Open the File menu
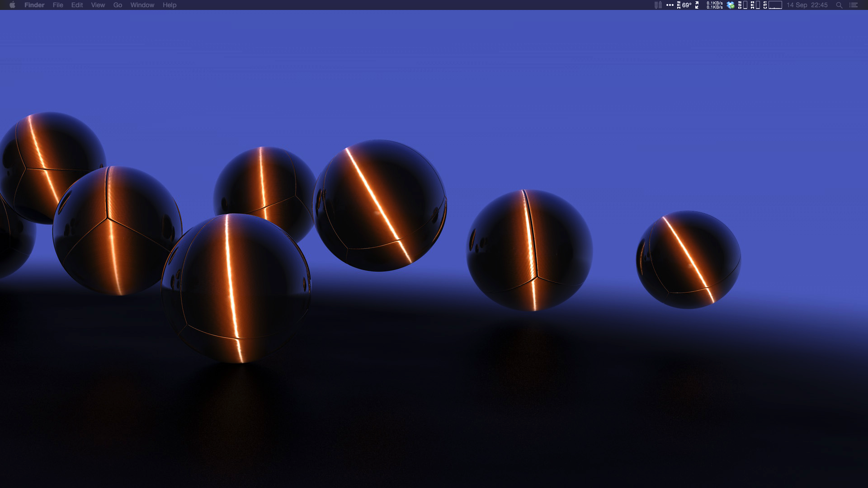The height and width of the screenshot is (488, 868). [58, 5]
